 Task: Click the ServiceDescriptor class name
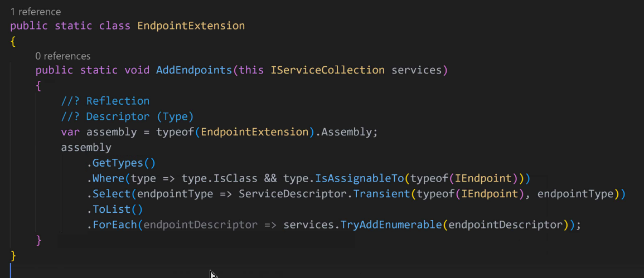point(293,194)
